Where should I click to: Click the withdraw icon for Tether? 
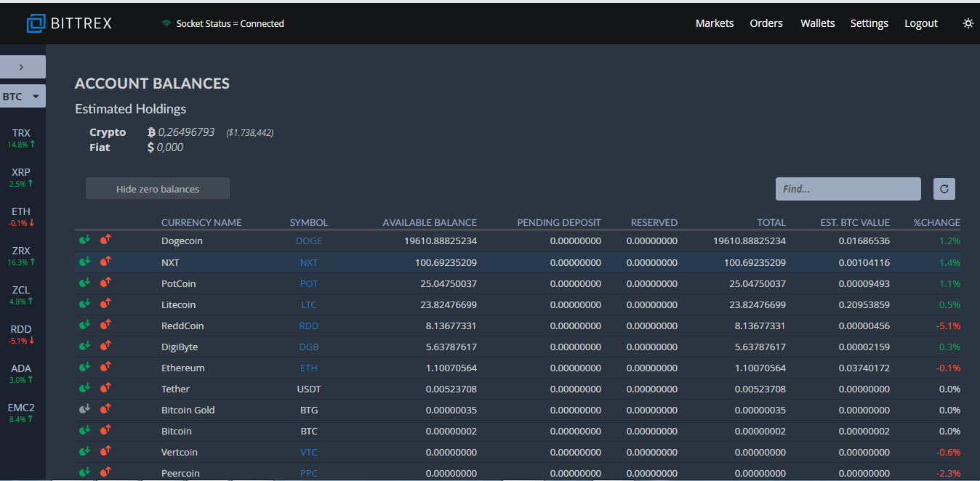pos(105,387)
